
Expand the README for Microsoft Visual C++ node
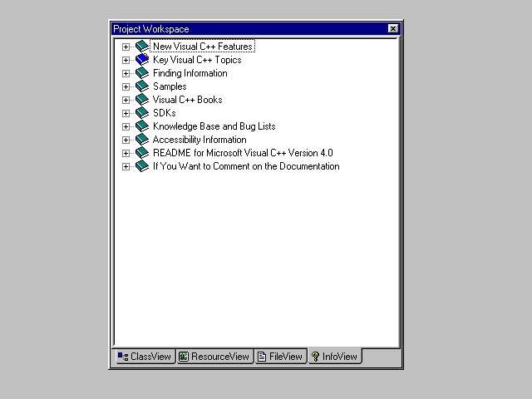point(126,153)
